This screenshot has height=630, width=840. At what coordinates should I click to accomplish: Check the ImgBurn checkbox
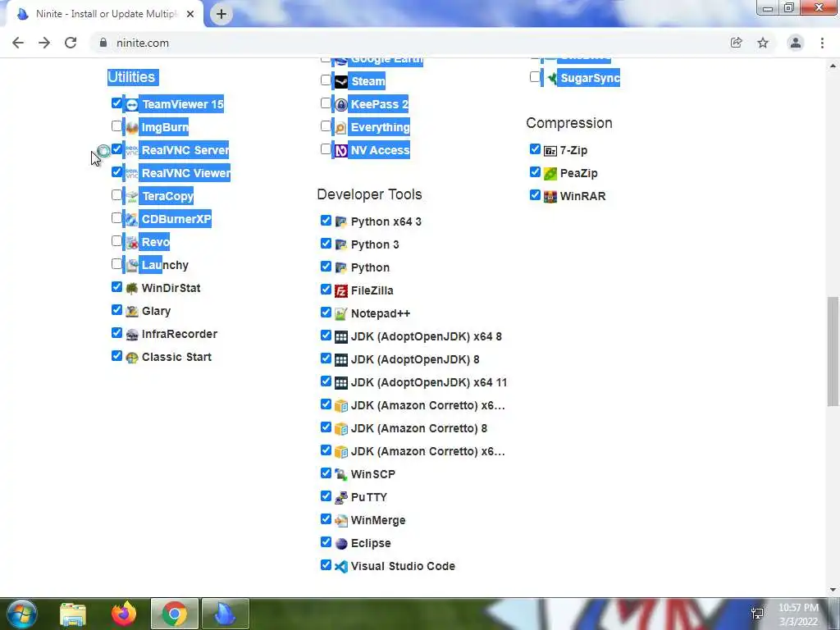coord(116,126)
